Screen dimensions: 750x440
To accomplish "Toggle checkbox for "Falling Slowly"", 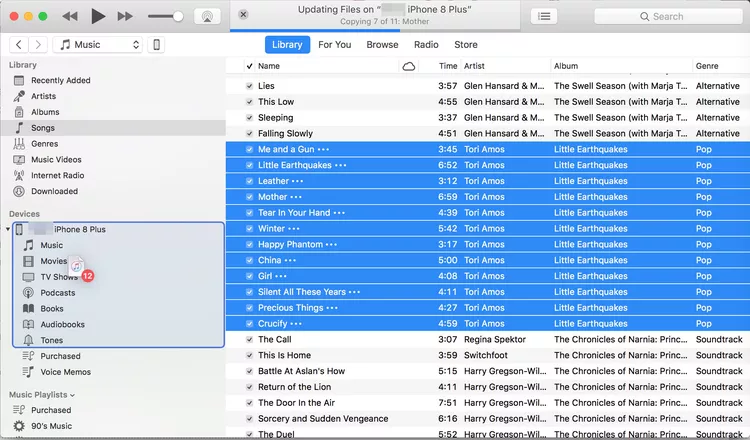I will coord(249,133).
